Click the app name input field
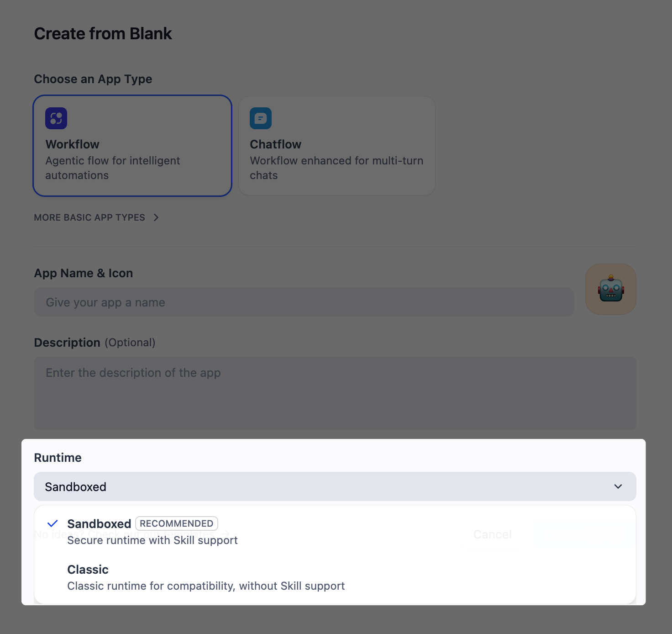The image size is (672, 634). pos(304,302)
